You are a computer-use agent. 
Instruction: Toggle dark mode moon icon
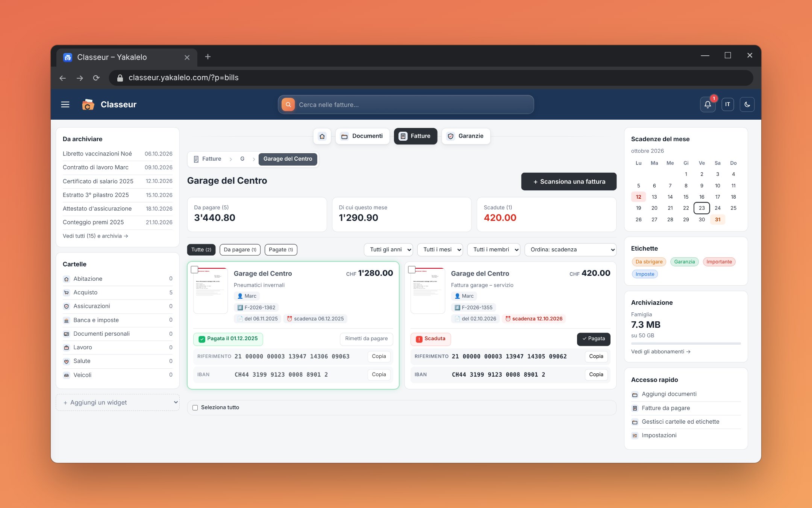click(747, 105)
